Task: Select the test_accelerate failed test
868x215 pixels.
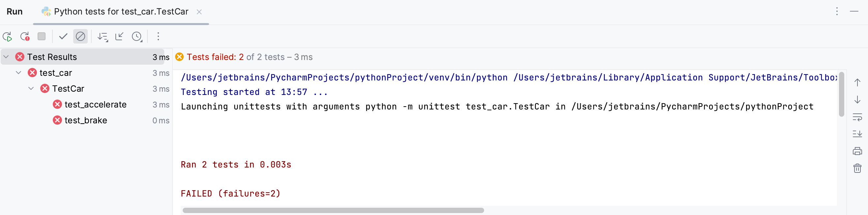Action: pos(95,105)
